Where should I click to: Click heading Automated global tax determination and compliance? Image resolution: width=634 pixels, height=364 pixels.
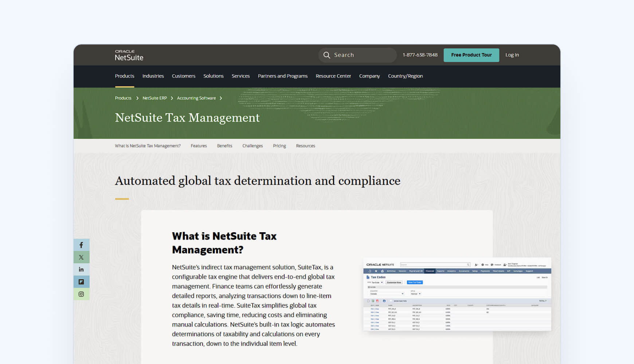258,181
